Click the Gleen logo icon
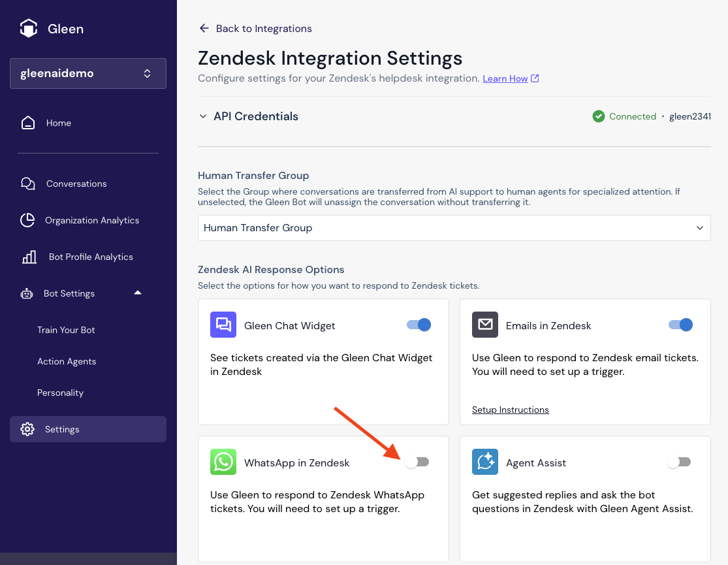728x565 pixels. pyautogui.click(x=28, y=29)
